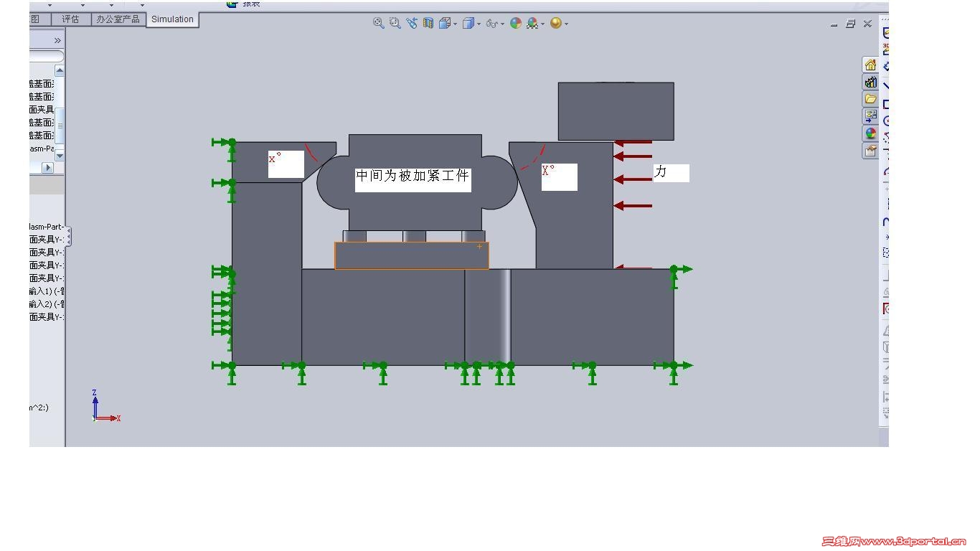Minimize the model document window

(834, 24)
